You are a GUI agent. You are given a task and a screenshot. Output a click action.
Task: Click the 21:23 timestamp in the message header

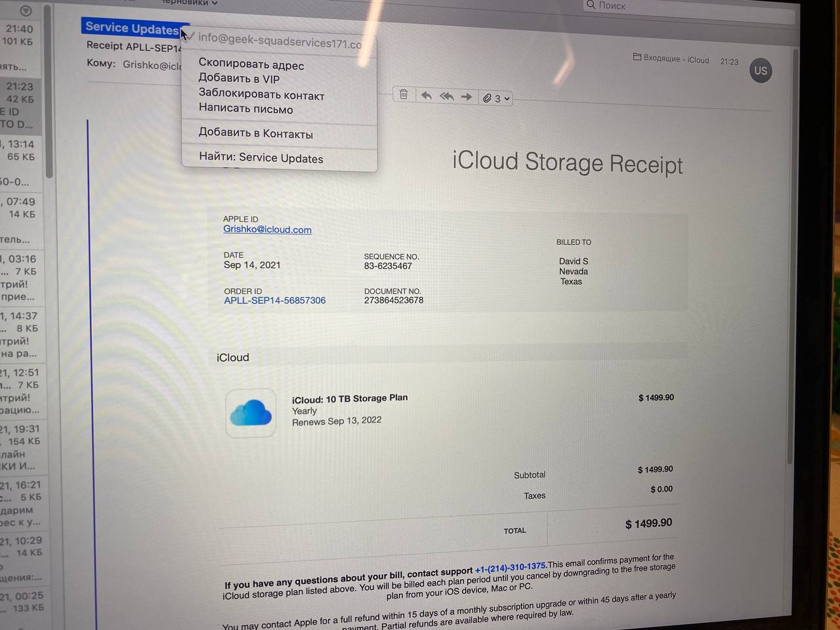[x=729, y=61]
